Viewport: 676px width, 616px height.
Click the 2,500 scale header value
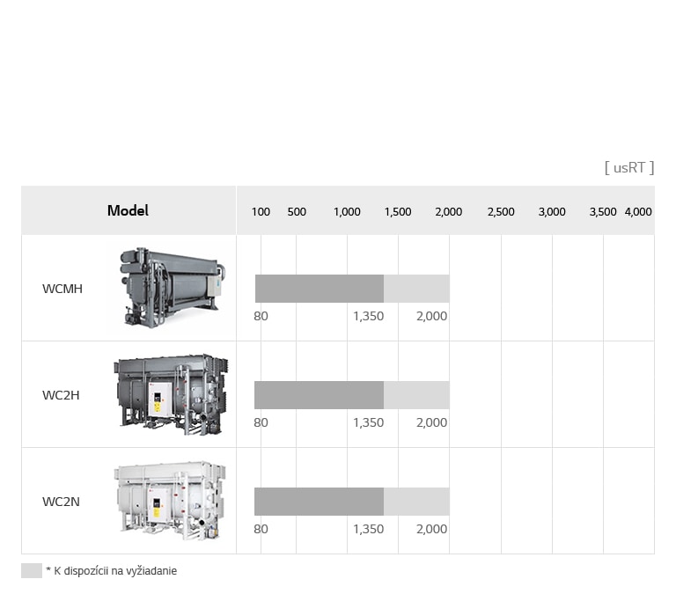click(501, 212)
